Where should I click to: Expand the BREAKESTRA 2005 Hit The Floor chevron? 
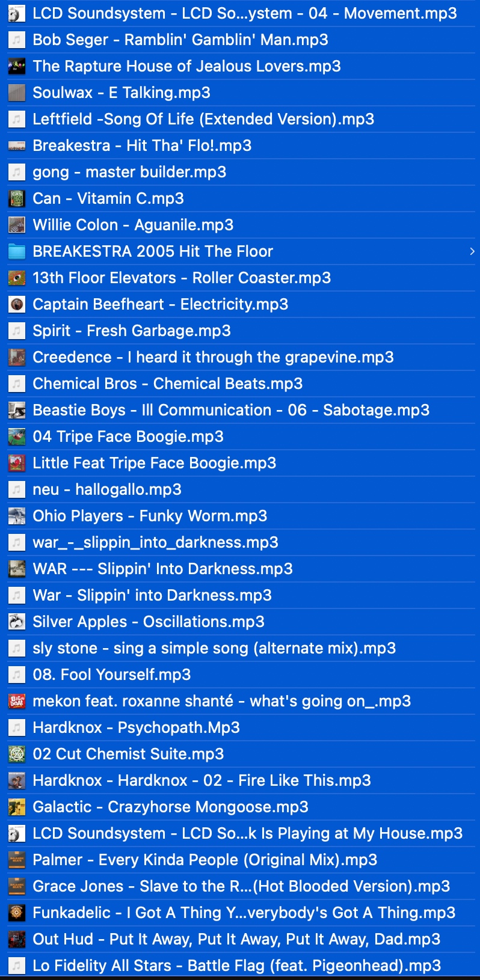(x=472, y=251)
